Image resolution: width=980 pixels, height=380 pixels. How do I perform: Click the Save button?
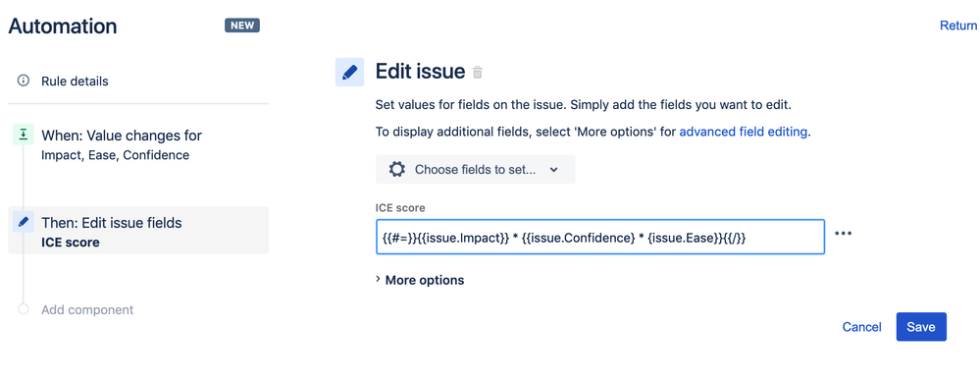[x=921, y=327]
